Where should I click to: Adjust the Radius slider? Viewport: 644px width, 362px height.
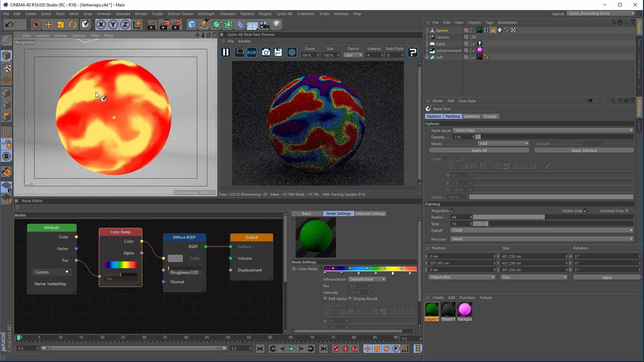(x=543, y=217)
